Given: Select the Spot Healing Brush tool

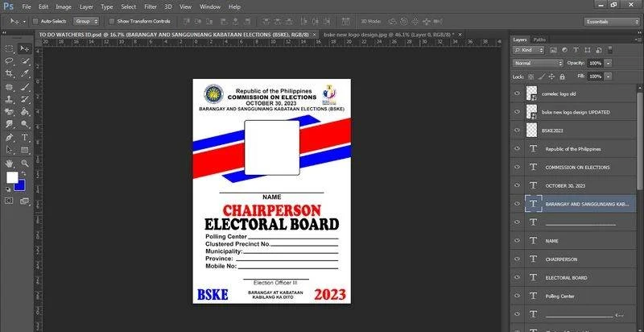Looking at the screenshot, I should 10,87.
